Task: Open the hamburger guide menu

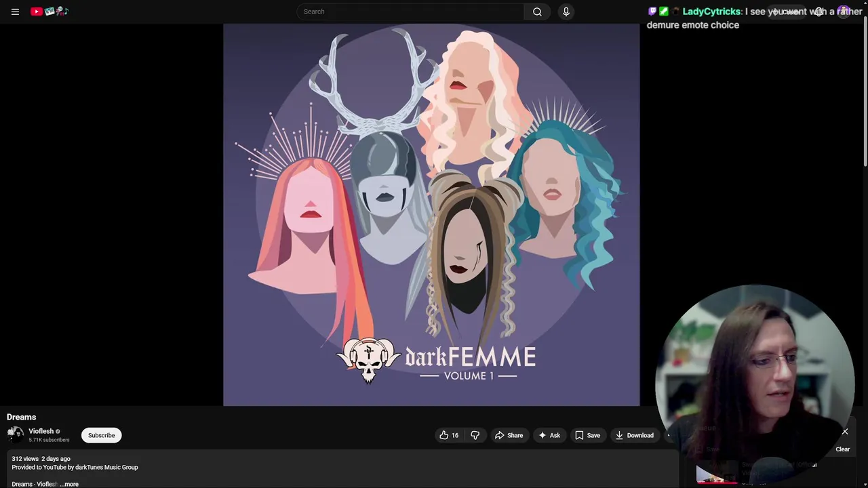Action: [x=15, y=12]
